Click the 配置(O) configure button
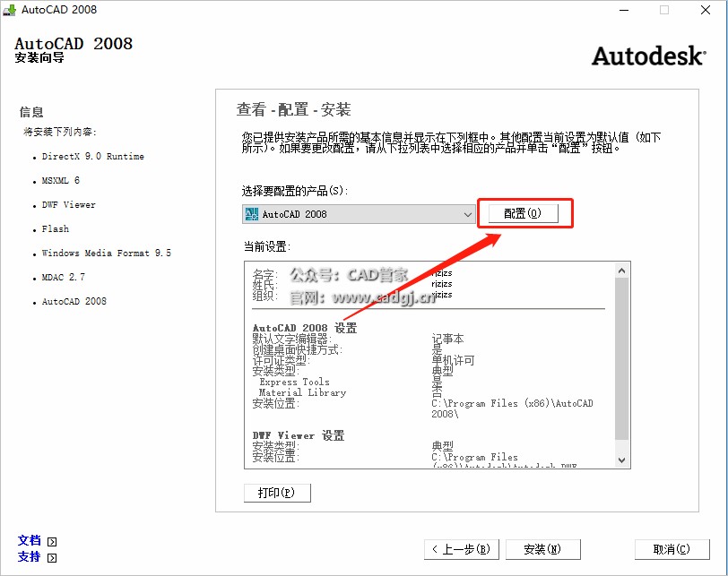The height and width of the screenshot is (576, 728). (524, 213)
